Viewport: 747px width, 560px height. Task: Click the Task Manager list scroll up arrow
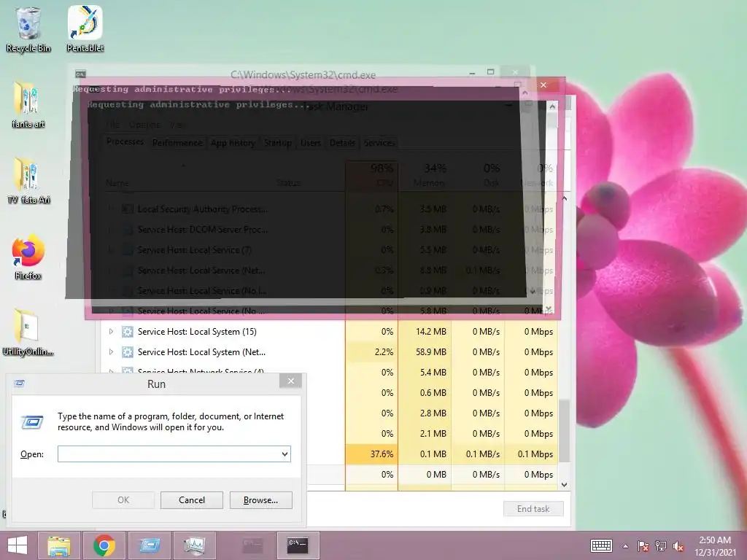[x=564, y=198]
